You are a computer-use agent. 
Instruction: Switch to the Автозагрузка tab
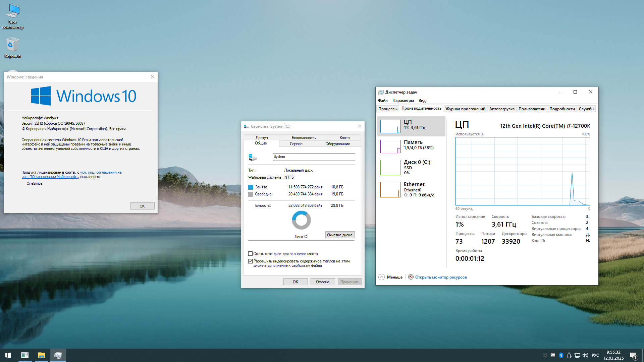(x=501, y=109)
